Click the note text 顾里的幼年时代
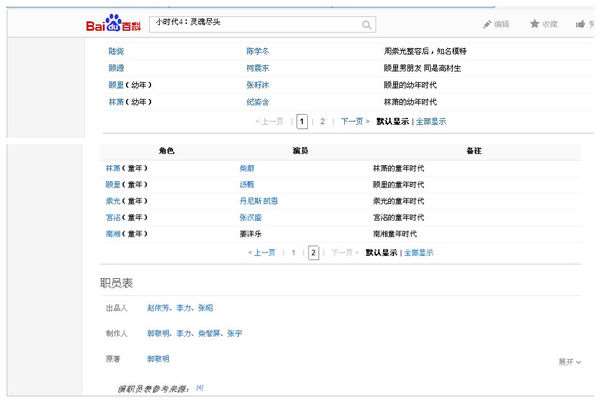Image resolution: width=600 pixels, height=403 pixels. pos(410,85)
